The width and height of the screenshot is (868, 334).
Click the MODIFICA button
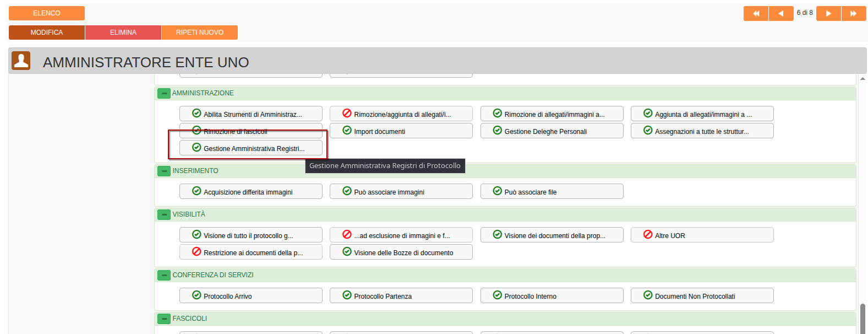[x=47, y=33]
